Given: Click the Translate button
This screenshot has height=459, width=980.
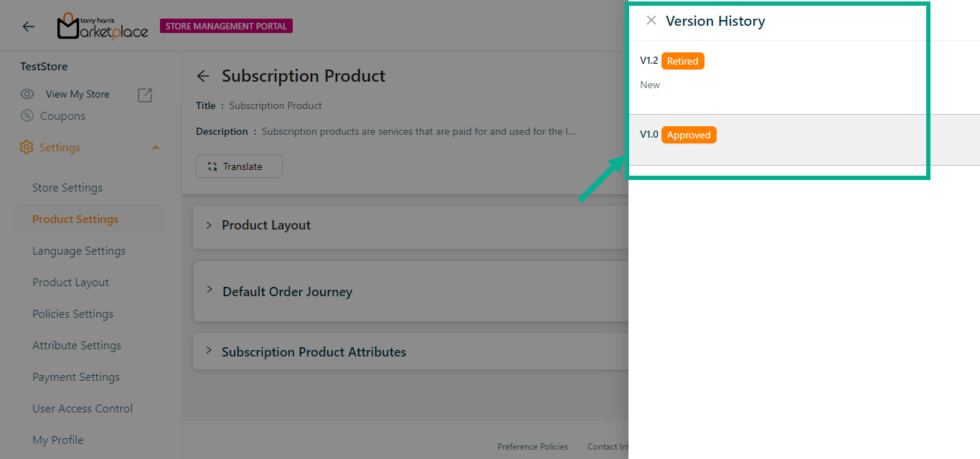Looking at the screenshot, I should (x=239, y=166).
